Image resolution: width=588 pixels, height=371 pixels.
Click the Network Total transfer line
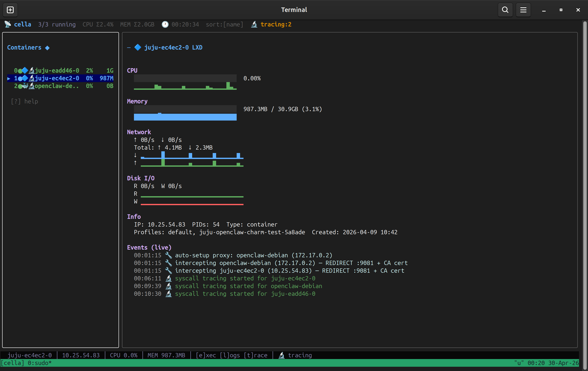tap(173, 148)
